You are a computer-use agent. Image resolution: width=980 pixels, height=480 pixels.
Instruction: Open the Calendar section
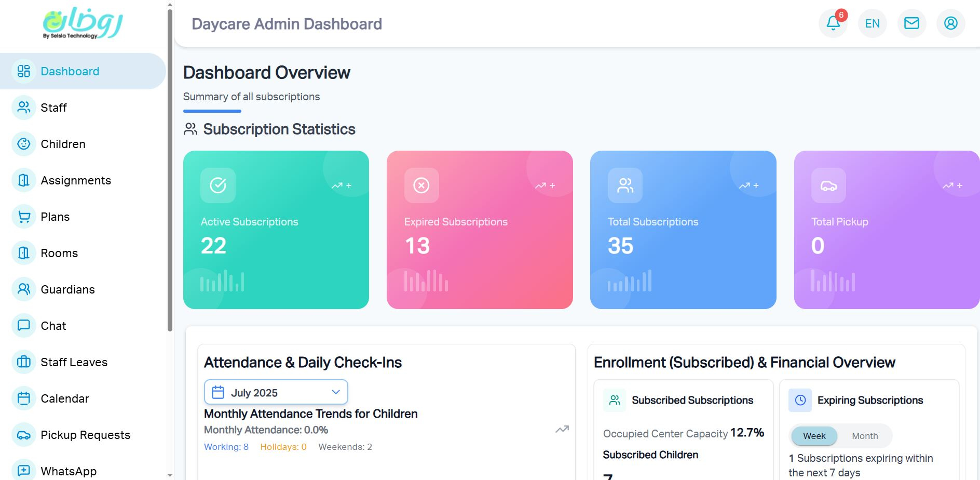65,398
